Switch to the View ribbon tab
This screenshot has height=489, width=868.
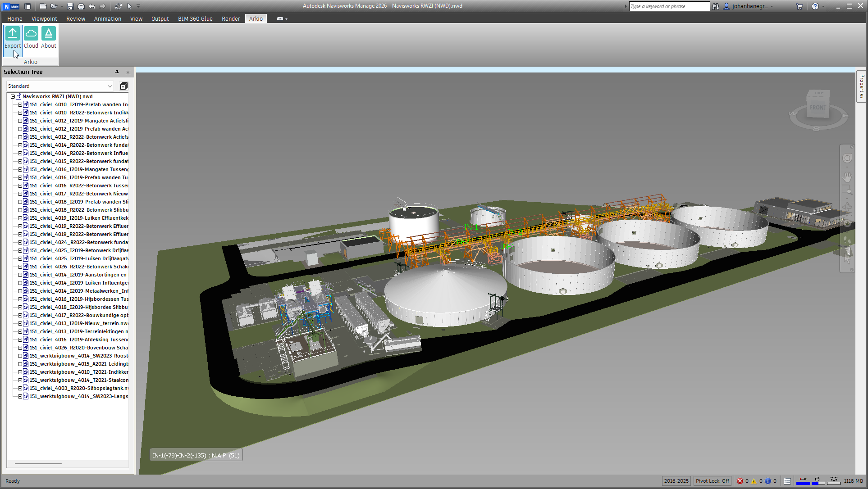tap(136, 19)
